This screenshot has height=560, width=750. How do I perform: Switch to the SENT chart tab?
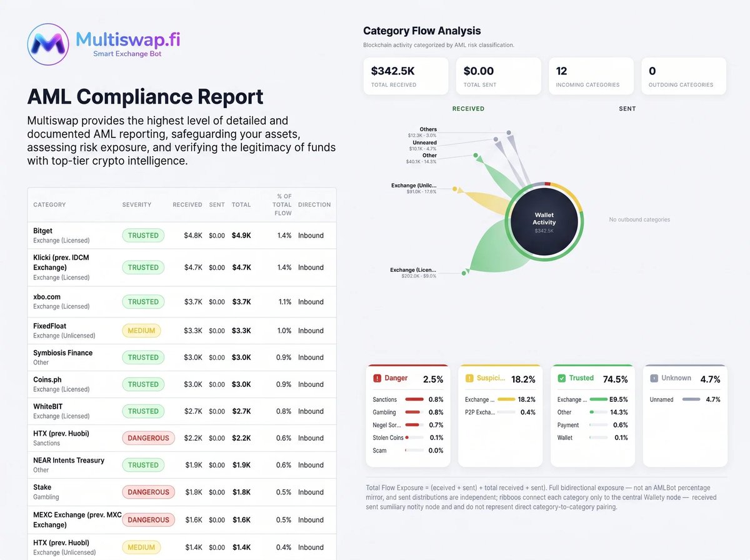[x=627, y=109]
